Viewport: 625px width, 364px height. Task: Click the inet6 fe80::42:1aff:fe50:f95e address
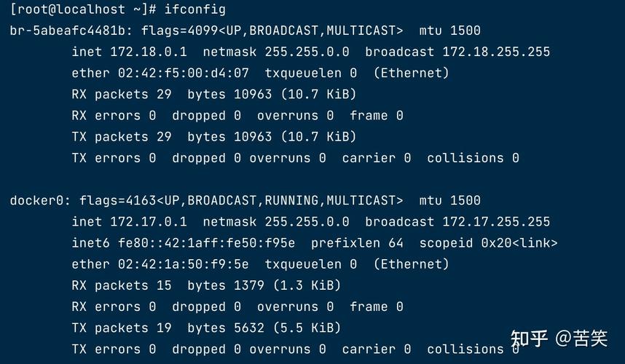206,243
